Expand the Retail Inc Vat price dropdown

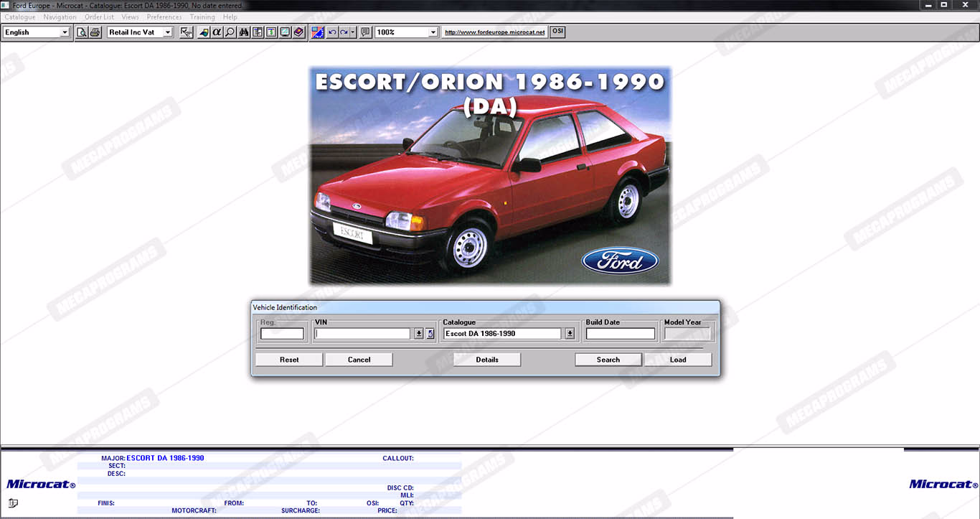click(168, 32)
